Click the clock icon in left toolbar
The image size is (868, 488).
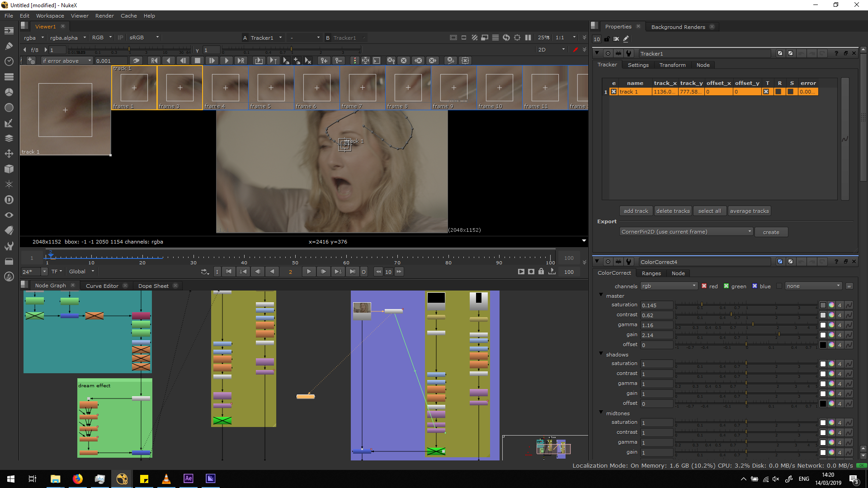(x=9, y=61)
